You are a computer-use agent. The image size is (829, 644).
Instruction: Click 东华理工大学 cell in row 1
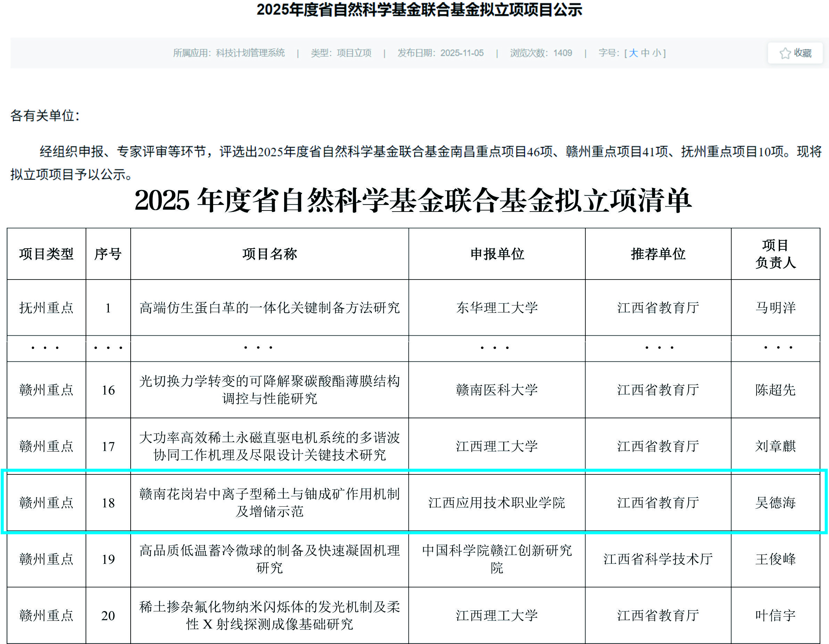point(497,308)
